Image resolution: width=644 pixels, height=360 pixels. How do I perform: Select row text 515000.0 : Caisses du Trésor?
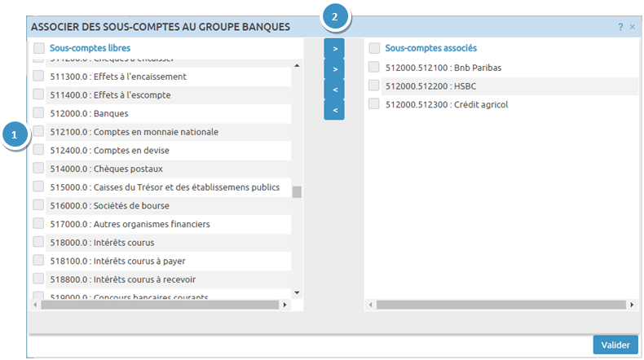pos(165,187)
